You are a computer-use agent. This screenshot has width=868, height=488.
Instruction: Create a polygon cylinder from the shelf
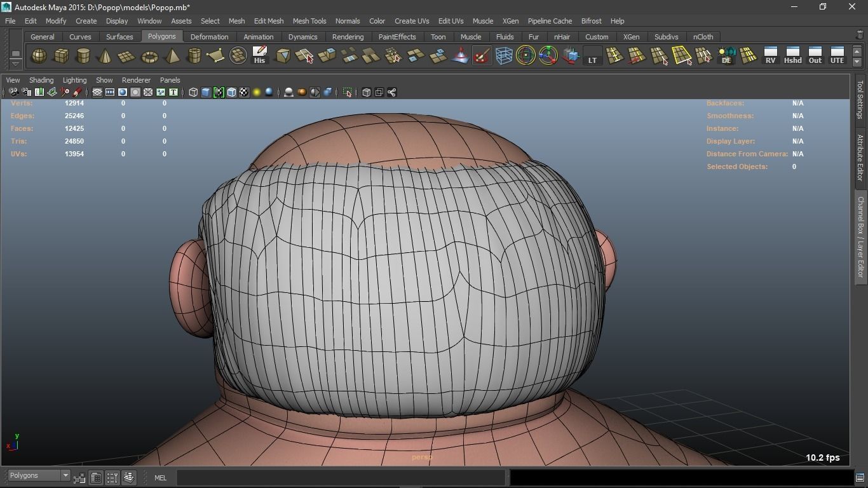click(x=83, y=56)
